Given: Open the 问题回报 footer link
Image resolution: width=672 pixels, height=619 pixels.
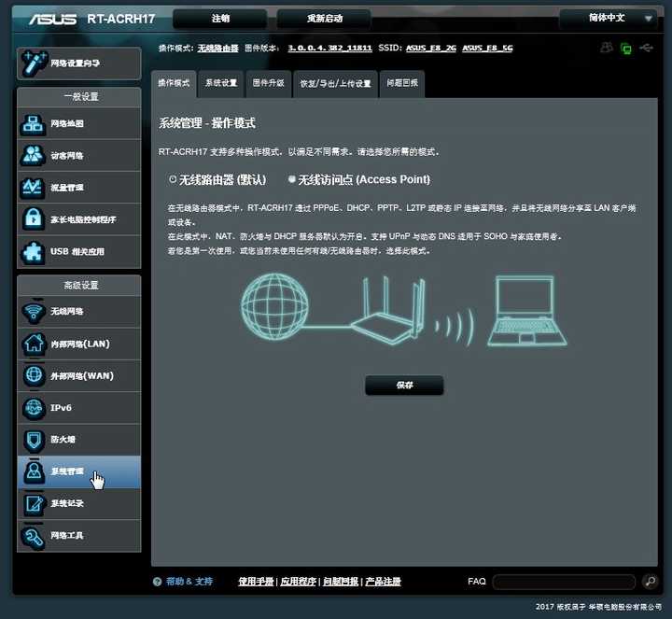Looking at the screenshot, I should pyautogui.click(x=341, y=582).
